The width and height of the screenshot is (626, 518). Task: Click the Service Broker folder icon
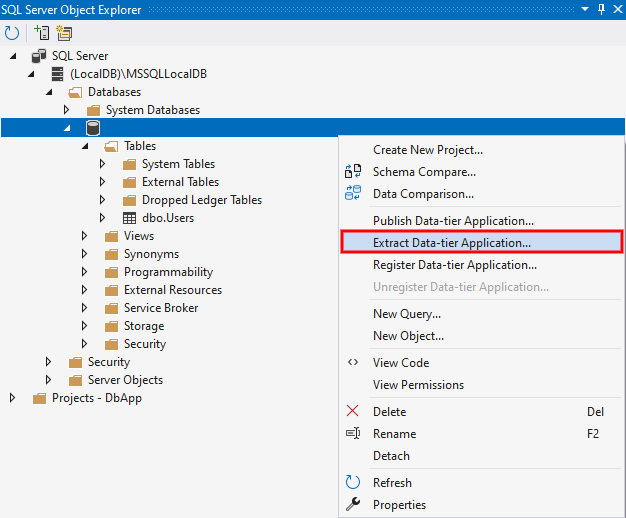tap(111, 308)
